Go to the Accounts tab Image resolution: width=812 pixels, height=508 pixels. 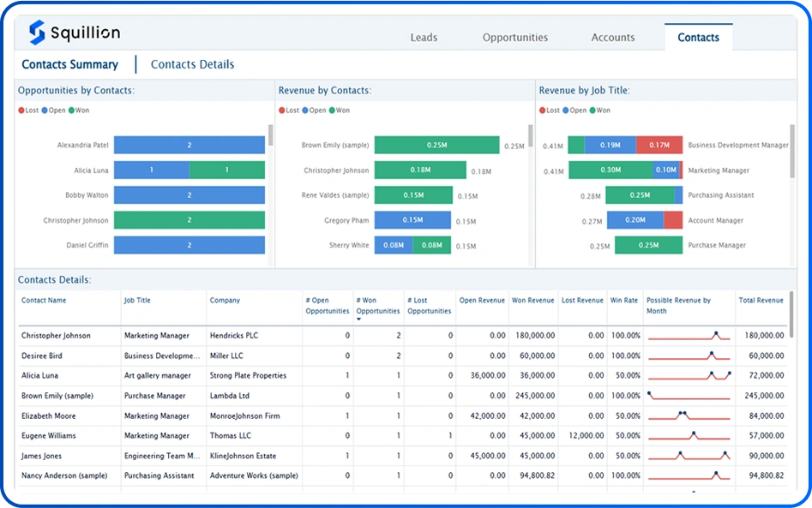coord(612,38)
